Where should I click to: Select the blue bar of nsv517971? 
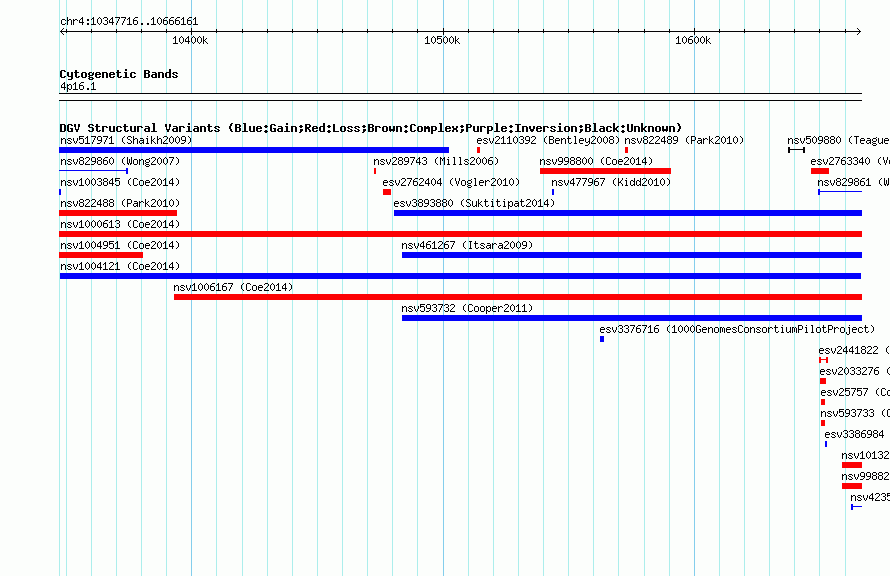pyautogui.click(x=254, y=150)
